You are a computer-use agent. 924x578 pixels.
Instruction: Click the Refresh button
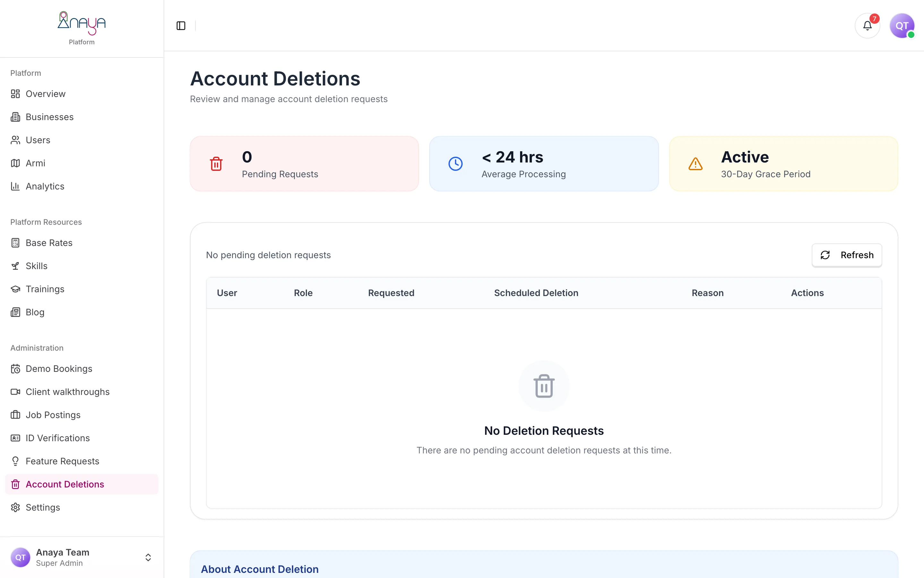(846, 255)
